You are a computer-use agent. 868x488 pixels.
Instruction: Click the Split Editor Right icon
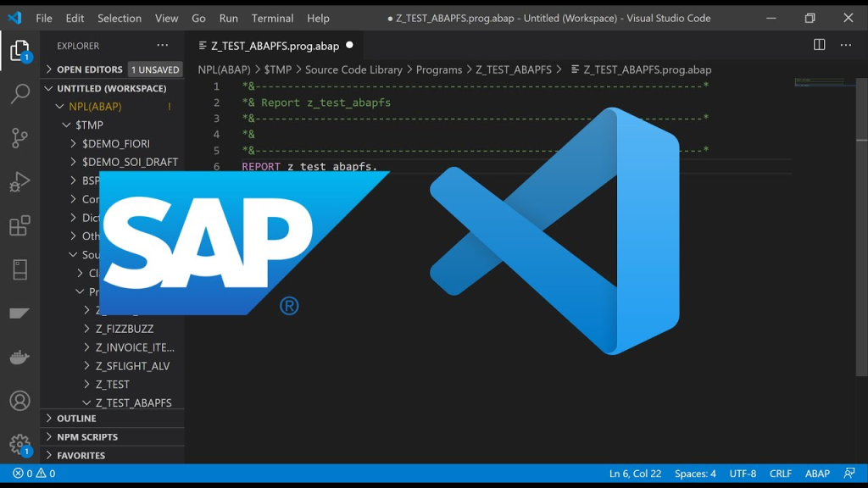[820, 45]
